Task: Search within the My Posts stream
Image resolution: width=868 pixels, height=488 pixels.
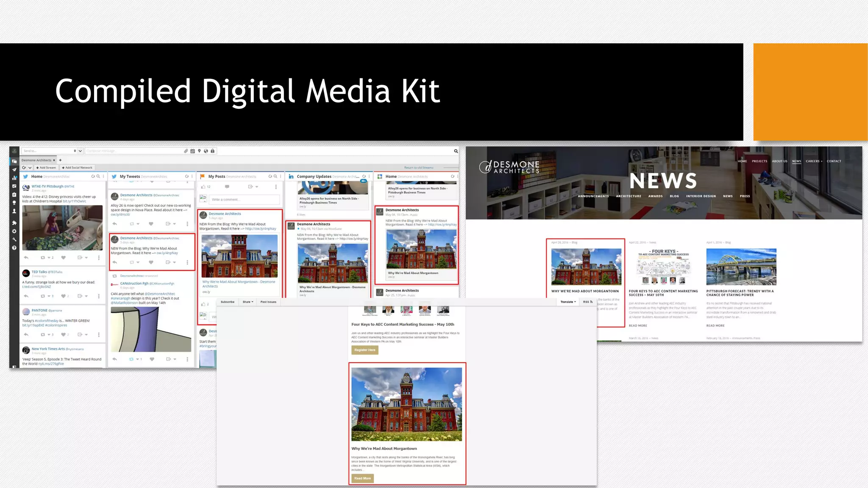Action: [x=275, y=177]
